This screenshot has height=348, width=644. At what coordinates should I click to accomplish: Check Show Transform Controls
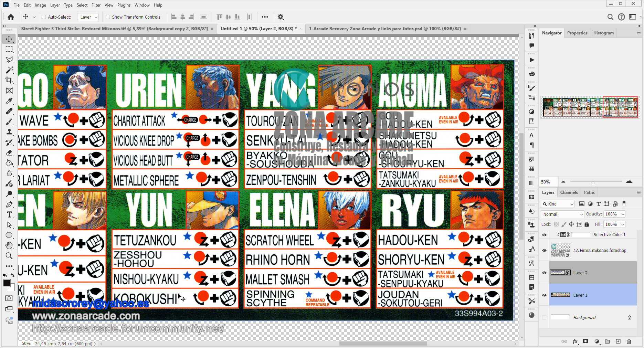[108, 17]
